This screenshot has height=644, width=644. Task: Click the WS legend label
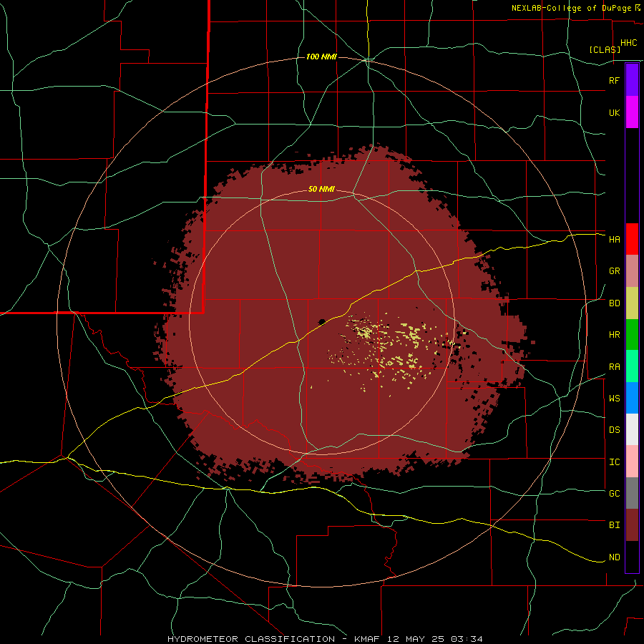pyautogui.click(x=614, y=399)
